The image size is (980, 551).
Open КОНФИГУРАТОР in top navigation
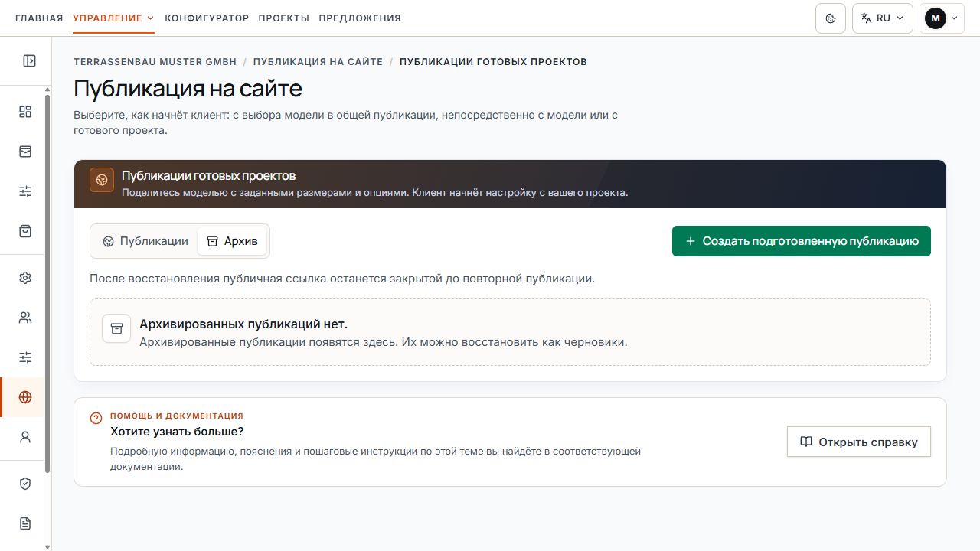[207, 18]
